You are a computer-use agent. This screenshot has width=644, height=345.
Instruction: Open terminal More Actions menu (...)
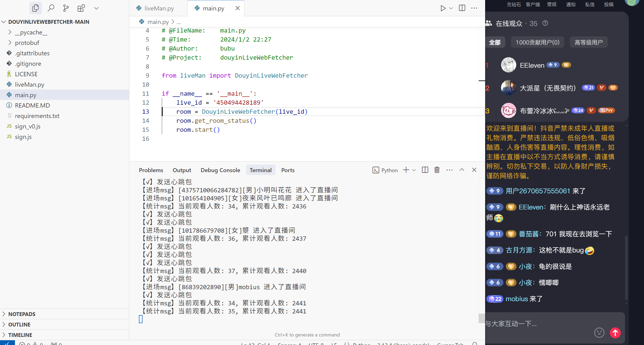pyautogui.click(x=449, y=170)
